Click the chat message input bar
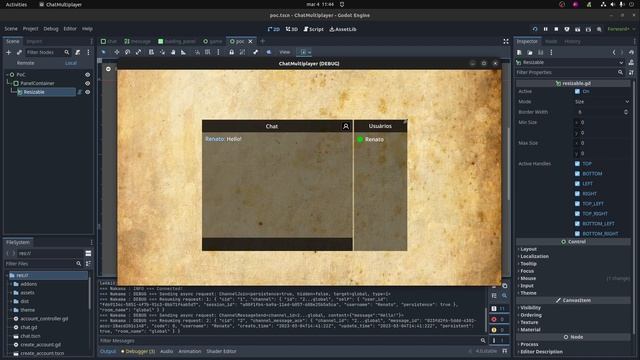Image resolution: width=640 pixels, height=360 pixels. tap(277, 244)
